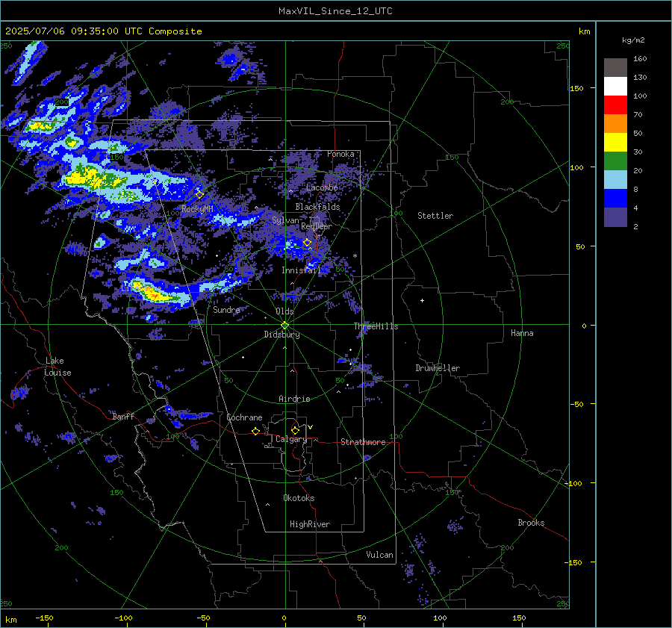Screen dimensions: 672x628
Task: Click the Vulcan town label
Action: (379, 555)
